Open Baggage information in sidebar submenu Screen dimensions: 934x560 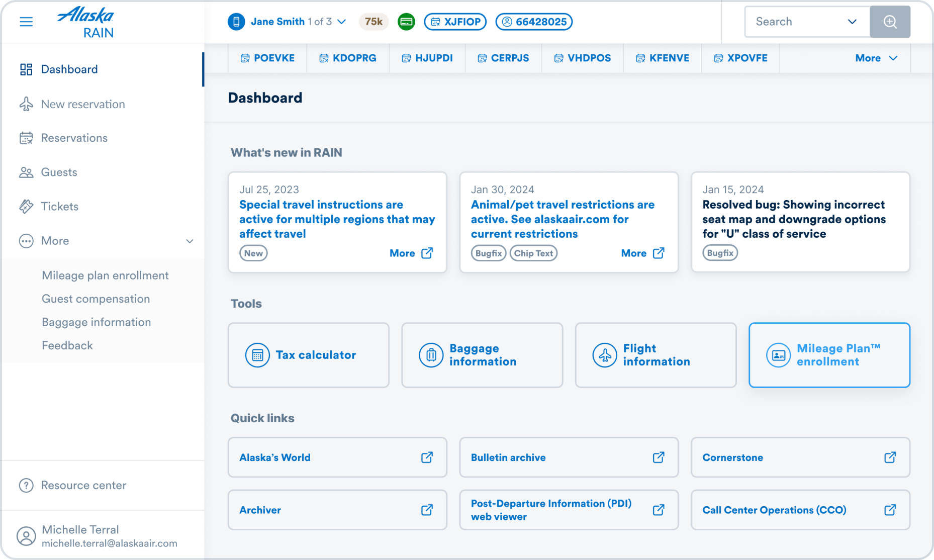(x=97, y=322)
